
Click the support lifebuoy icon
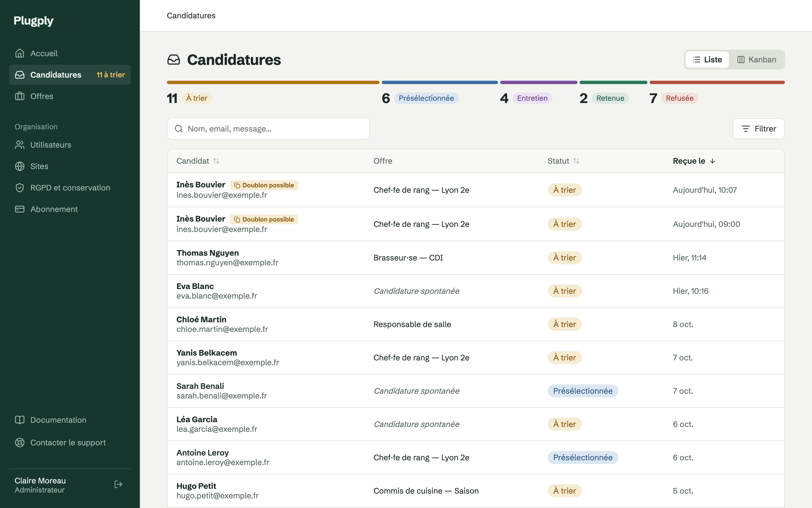click(x=20, y=443)
